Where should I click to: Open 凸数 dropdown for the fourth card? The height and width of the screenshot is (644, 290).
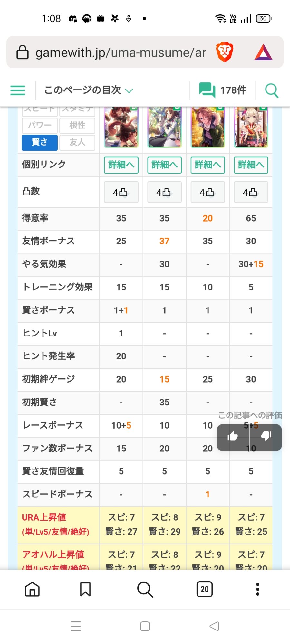pyautogui.click(x=251, y=192)
